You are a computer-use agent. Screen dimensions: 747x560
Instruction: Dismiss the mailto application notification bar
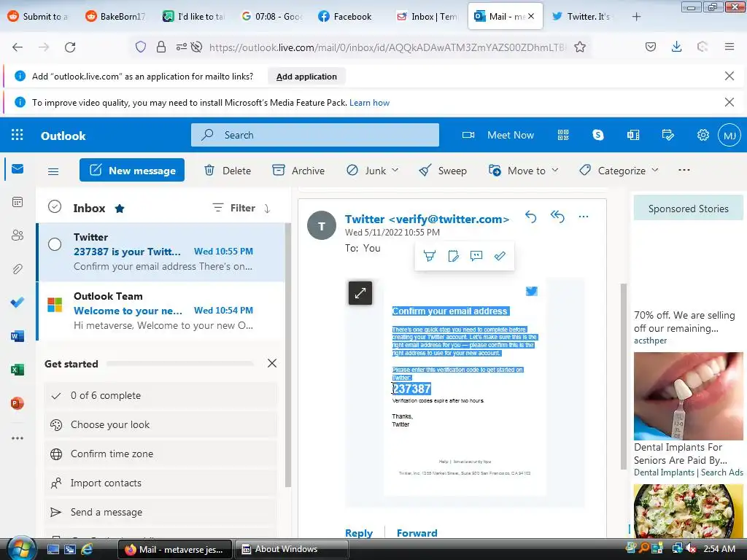click(x=729, y=76)
